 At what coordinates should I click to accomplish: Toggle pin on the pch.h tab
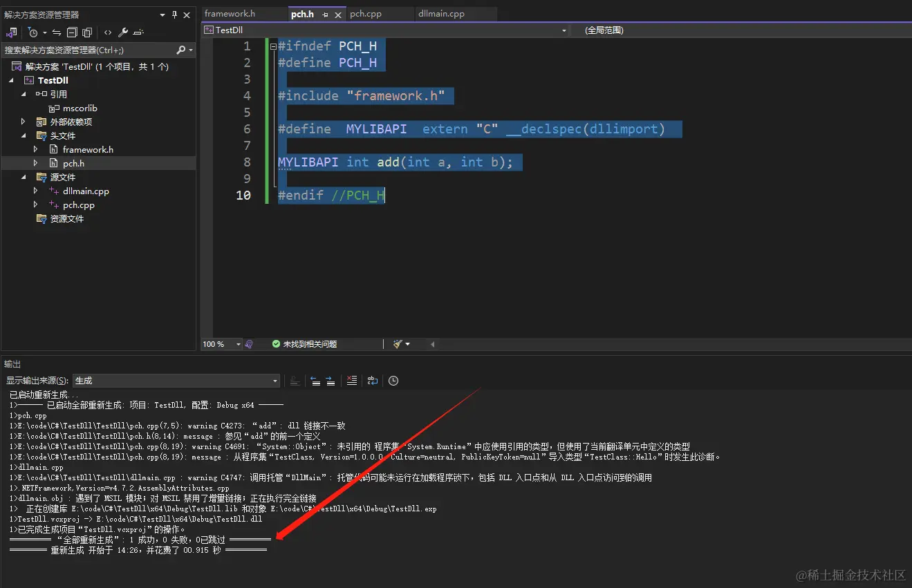point(326,15)
